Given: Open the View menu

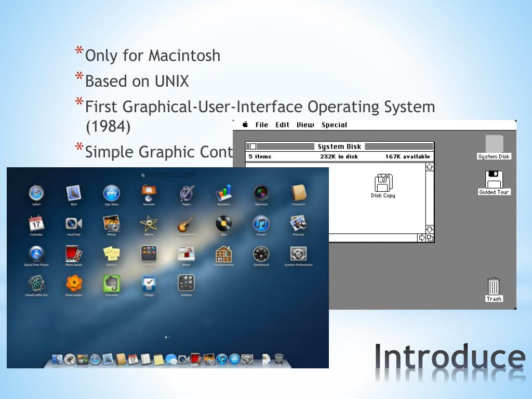Looking at the screenshot, I should 305,125.
